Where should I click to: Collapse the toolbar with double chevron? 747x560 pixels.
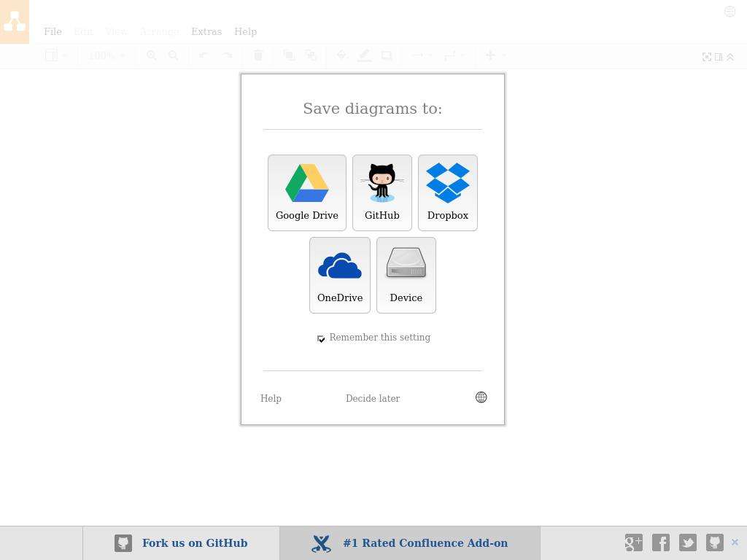[x=729, y=57]
